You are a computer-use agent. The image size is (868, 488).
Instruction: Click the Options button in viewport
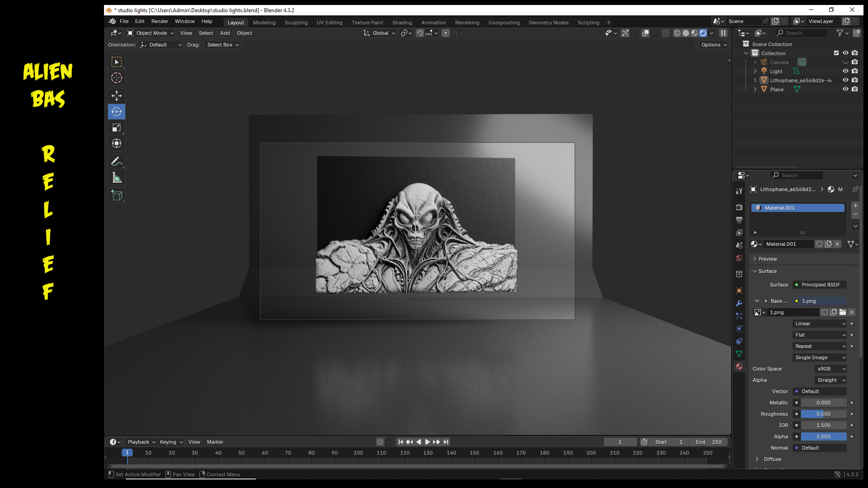[x=714, y=45]
